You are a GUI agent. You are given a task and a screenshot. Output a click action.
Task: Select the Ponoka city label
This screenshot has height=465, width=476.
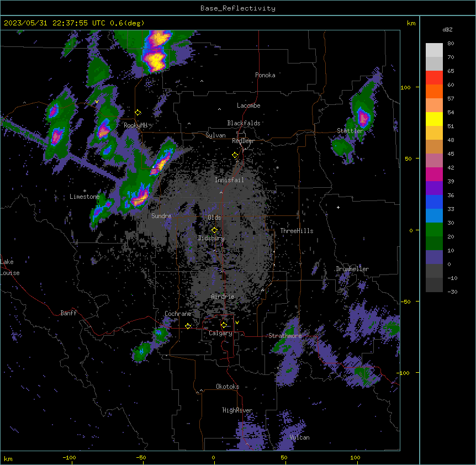(x=265, y=75)
